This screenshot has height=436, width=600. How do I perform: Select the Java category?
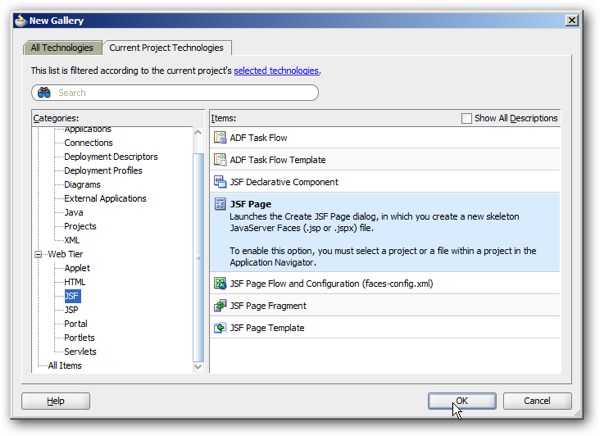tap(73, 212)
